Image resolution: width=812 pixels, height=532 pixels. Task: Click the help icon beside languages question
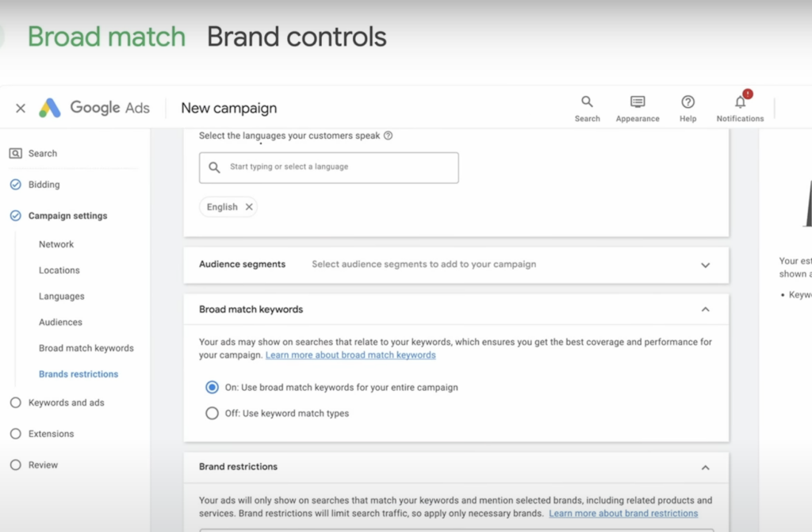coord(388,136)
